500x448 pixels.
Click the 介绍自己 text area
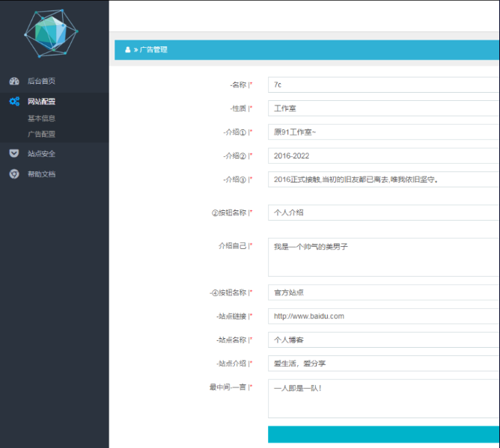click(x=383, y=257)
